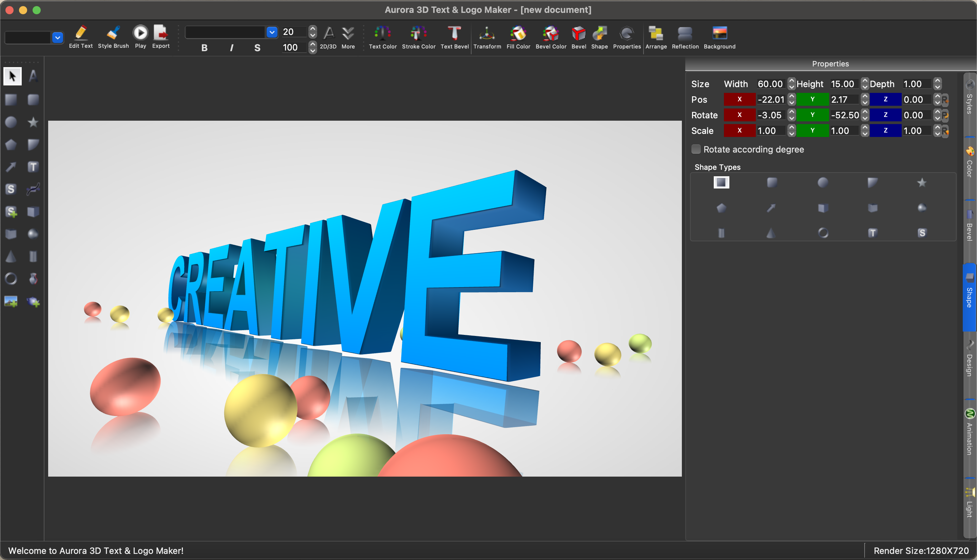
Task: Expand the font name dropdown
Action: click(272, 32)
